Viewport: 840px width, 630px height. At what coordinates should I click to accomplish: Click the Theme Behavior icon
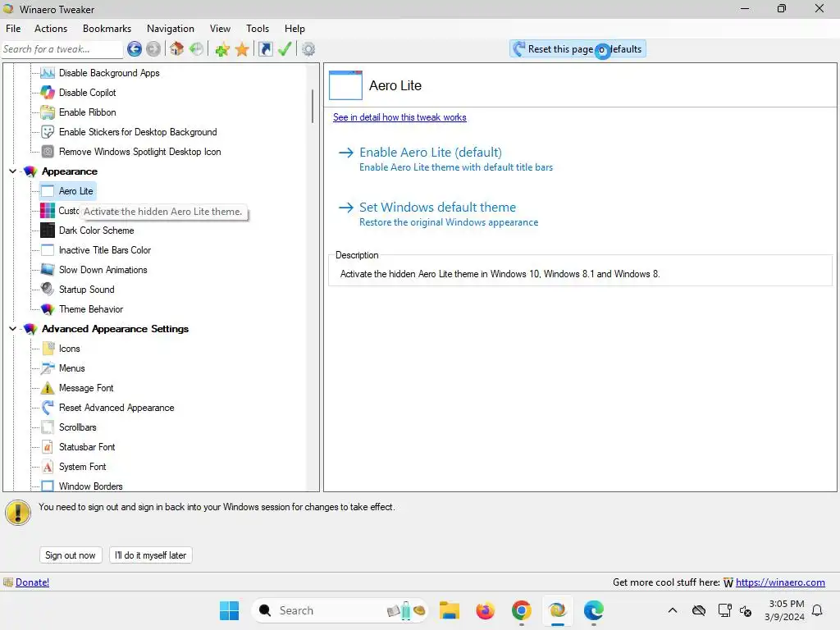click(x=48, y=309)
